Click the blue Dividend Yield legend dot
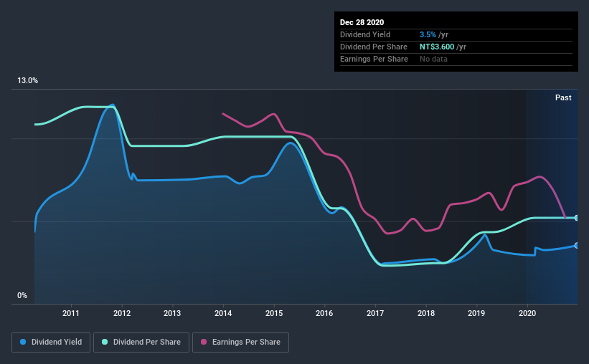Screen dimensions: 589x364 (23, 342)
